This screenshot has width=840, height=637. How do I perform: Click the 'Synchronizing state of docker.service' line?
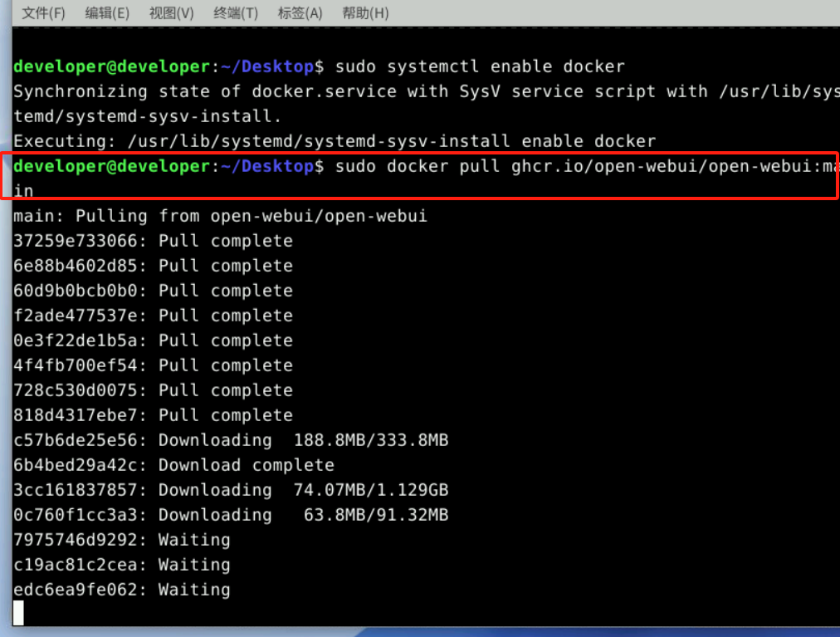click(427, 91)
